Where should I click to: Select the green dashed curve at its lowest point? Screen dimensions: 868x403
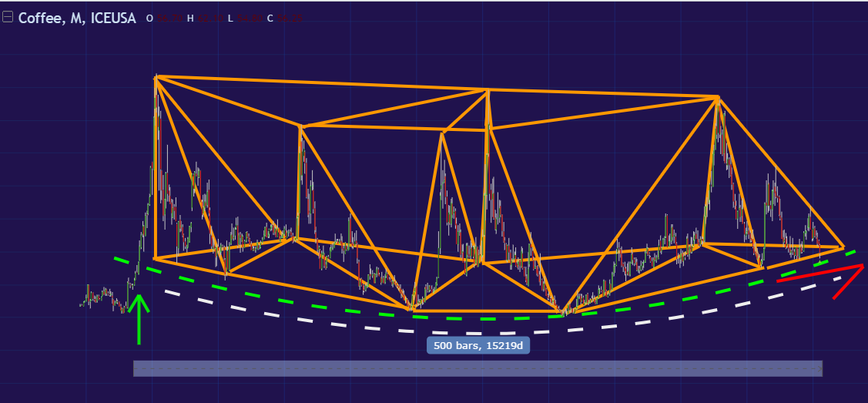point(481,318)
